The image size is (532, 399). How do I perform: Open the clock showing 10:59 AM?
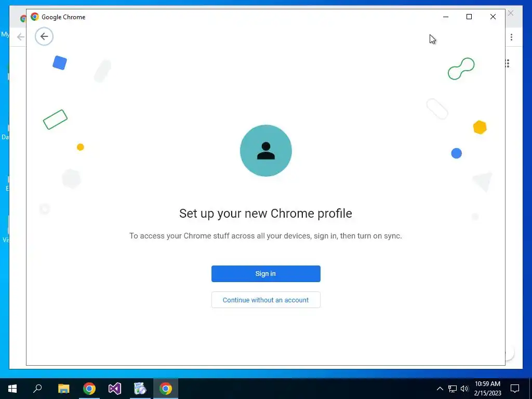[487, 389]
